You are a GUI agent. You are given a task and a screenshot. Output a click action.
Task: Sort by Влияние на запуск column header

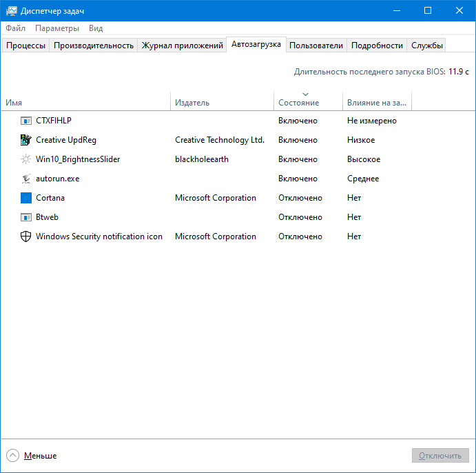pyautogui.click(x=377, y=103)
